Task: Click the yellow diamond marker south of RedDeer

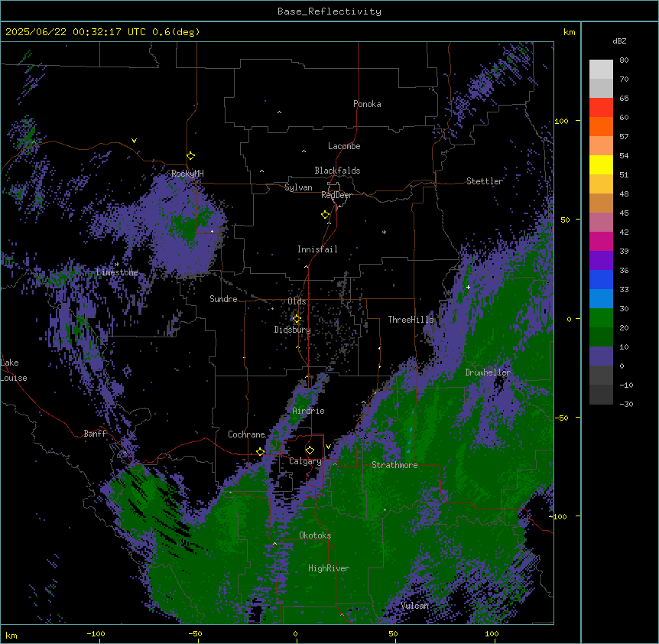Action: point(326,215)
